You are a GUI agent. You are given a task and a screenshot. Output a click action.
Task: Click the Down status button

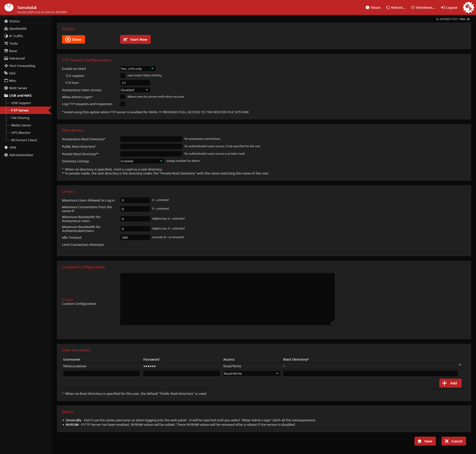[x=73, y=40]
